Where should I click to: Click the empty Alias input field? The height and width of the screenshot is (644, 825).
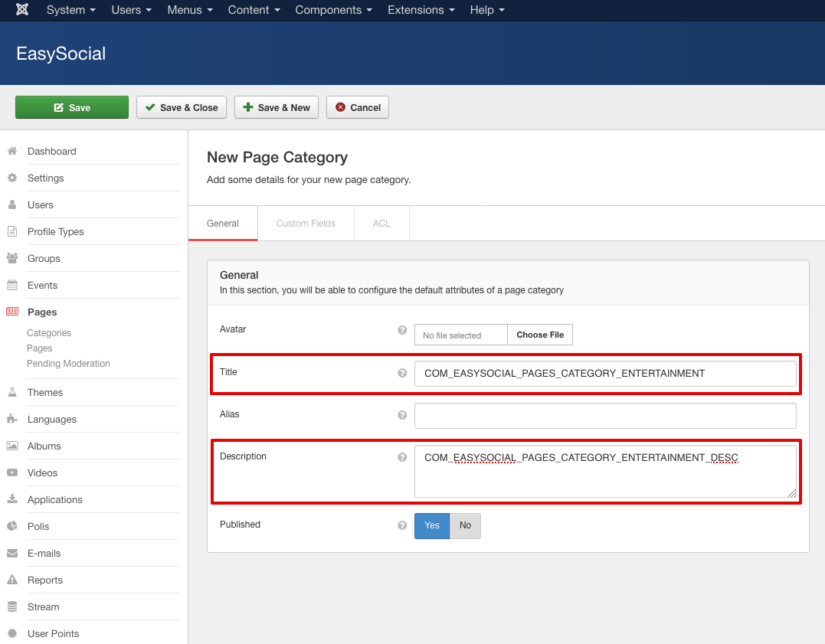(x=605, y=416)
